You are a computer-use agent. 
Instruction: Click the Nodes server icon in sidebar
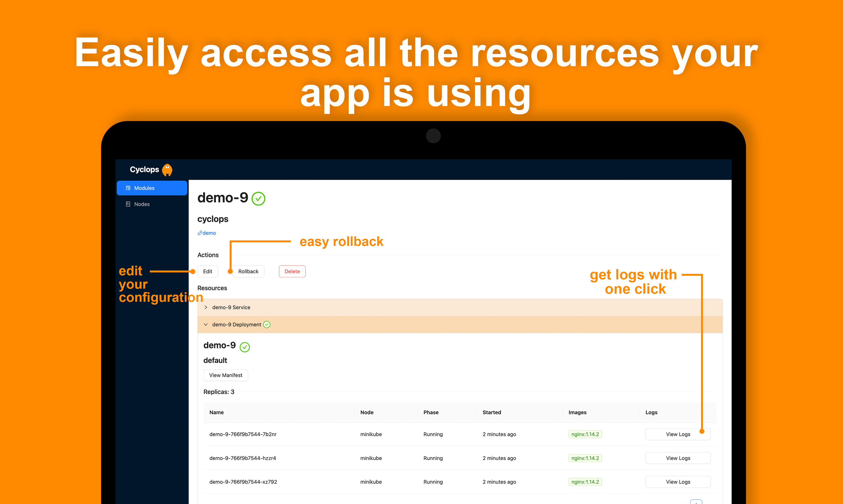point(128,204)
